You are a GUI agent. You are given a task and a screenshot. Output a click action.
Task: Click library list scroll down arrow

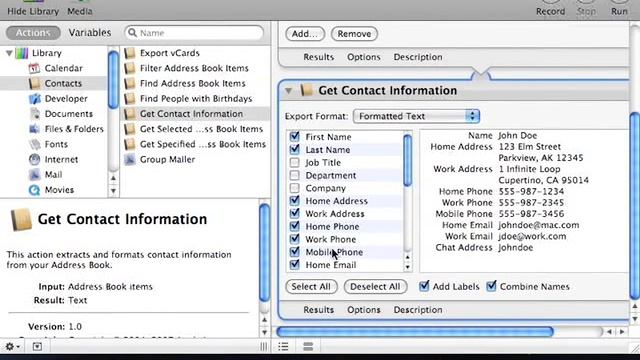point(113,191)
